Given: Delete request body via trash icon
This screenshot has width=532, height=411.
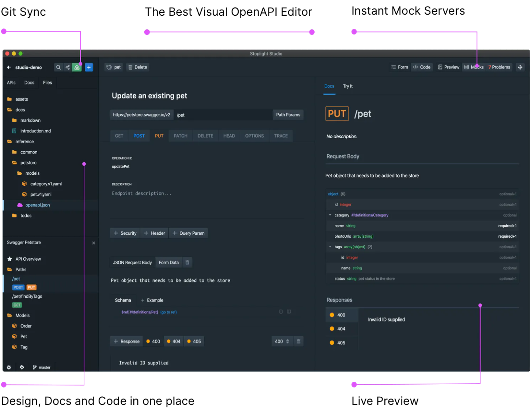Looking at the screenshot, I should 187,263.
